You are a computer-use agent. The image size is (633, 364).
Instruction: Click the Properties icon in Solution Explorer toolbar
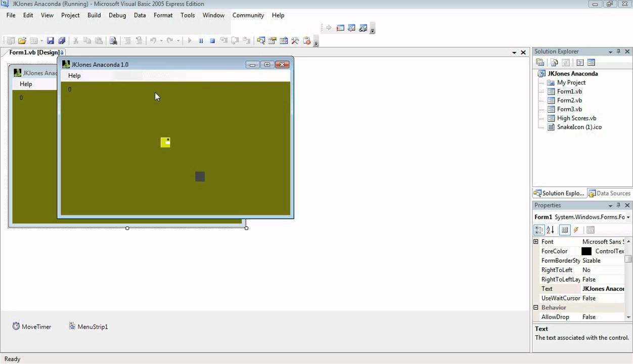click(x=540, y=63)
